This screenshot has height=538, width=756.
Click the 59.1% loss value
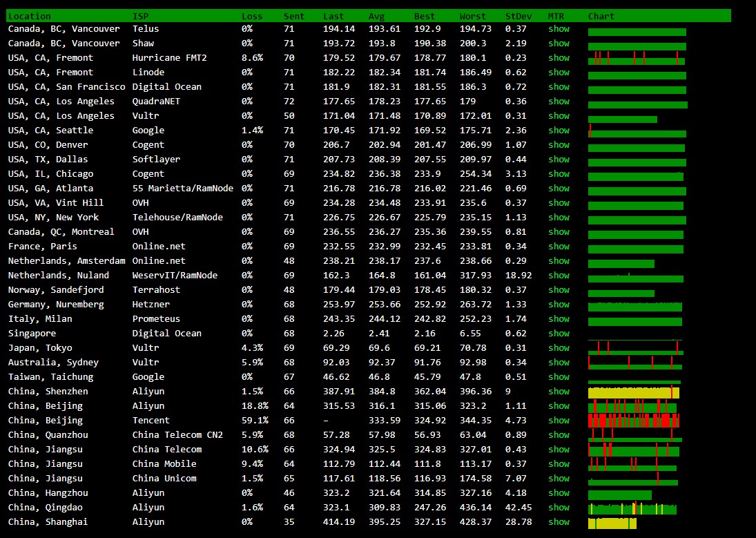coord(255,421)
